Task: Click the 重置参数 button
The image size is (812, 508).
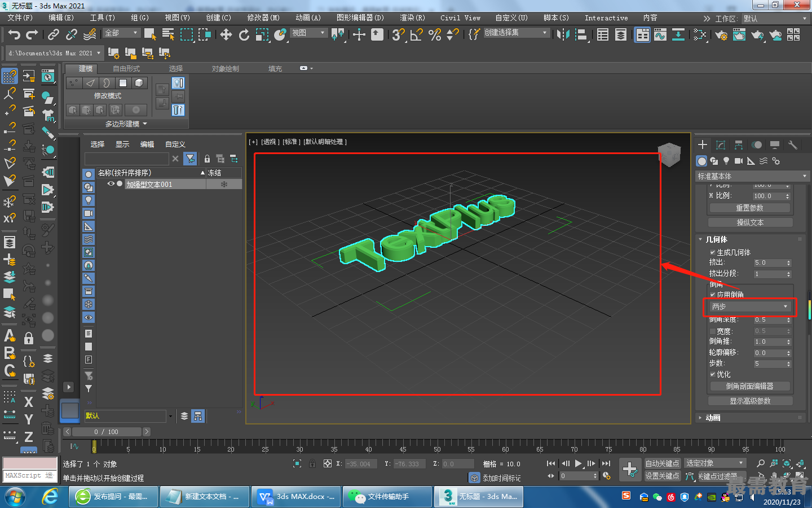Action: coord(750,208)
